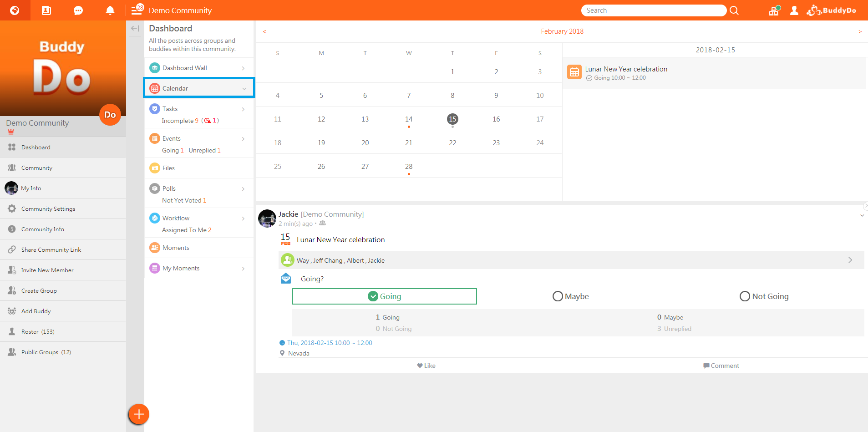This screenshot has height=432, width=868.
Task: Click Unreplied 1 under Events
Action: click(204, 150)
